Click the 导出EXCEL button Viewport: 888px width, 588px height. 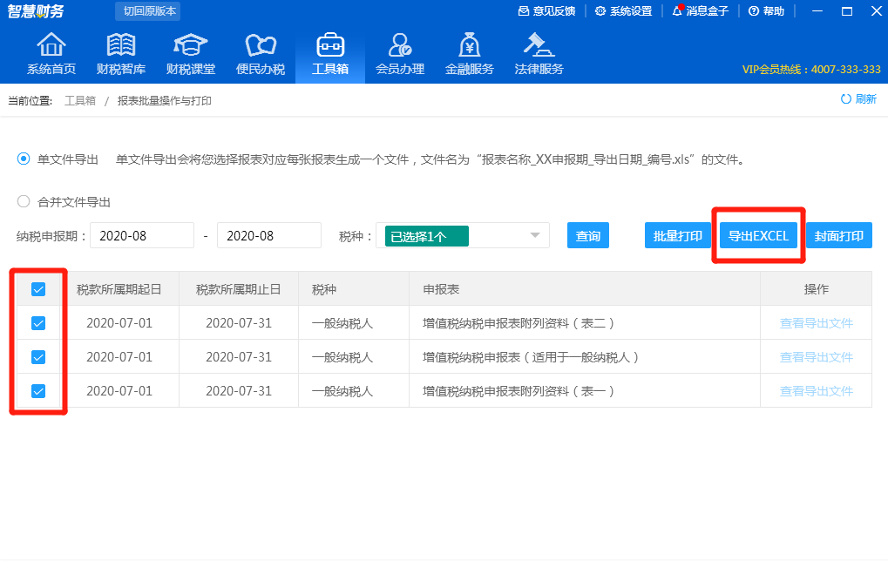(757, 235)
